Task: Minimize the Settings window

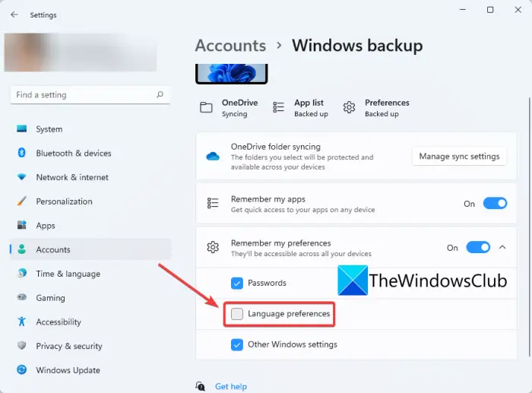Action: pos(462,10)
